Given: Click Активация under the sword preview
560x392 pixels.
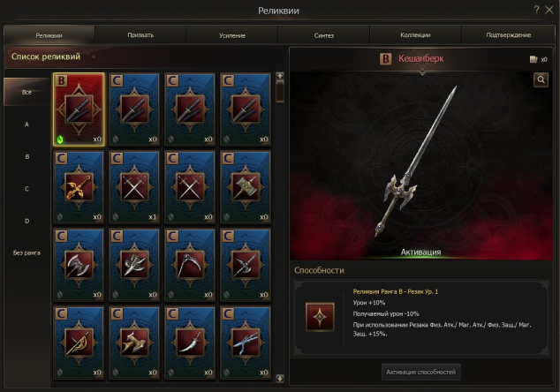Looking at the screenshot, I should [x=420, y=252].
